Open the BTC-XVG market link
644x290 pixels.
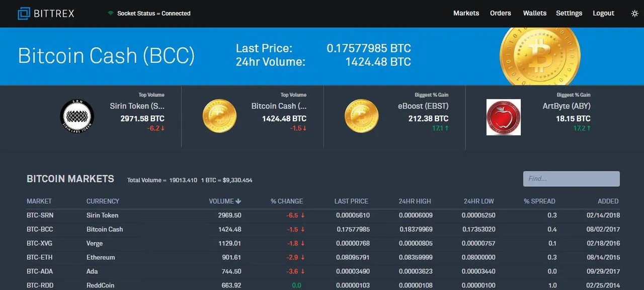[x=39, y=243]
